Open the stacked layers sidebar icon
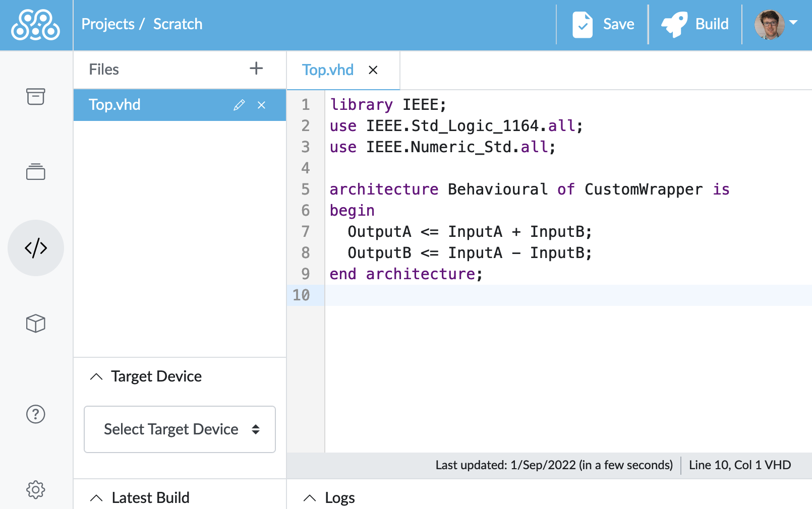Image resolution: width=812 pixels, height=509 pixels. 36,172
